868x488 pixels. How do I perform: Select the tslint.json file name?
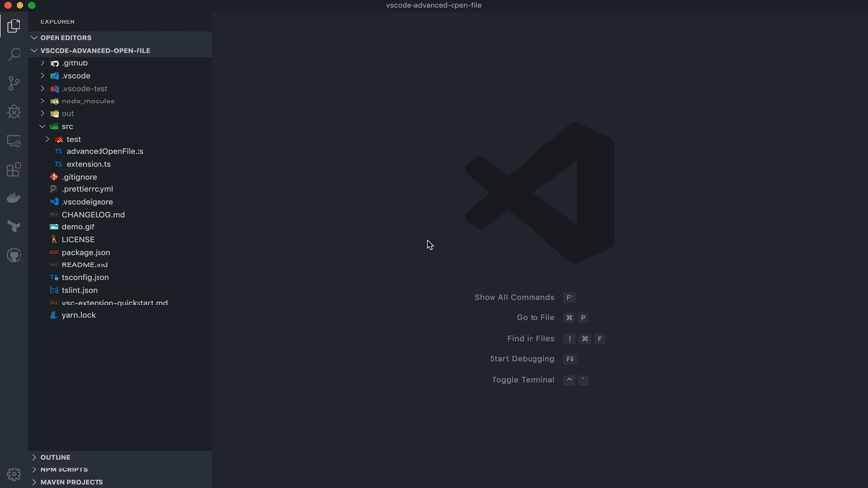coord(79,290)
